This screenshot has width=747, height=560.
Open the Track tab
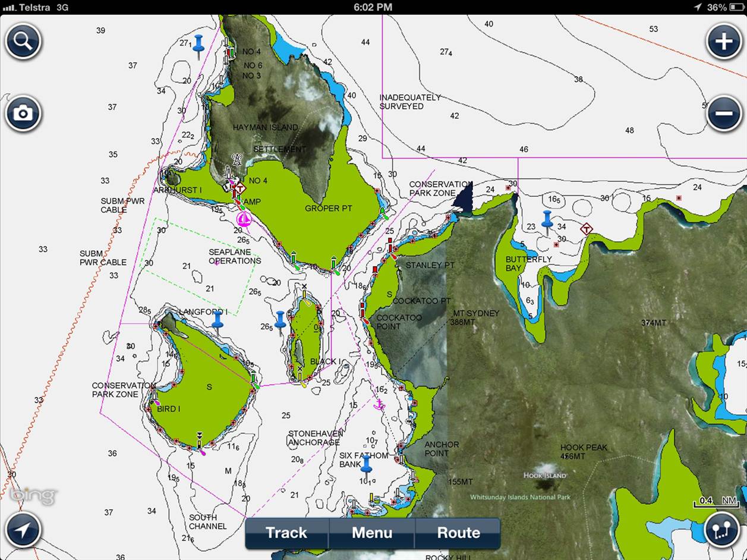[x=286, y=533]
